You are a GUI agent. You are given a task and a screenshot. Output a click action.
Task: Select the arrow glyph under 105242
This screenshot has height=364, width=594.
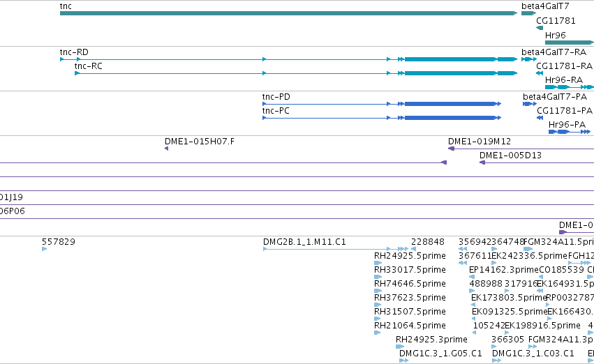pyautogui.click(x=474, y=333)
